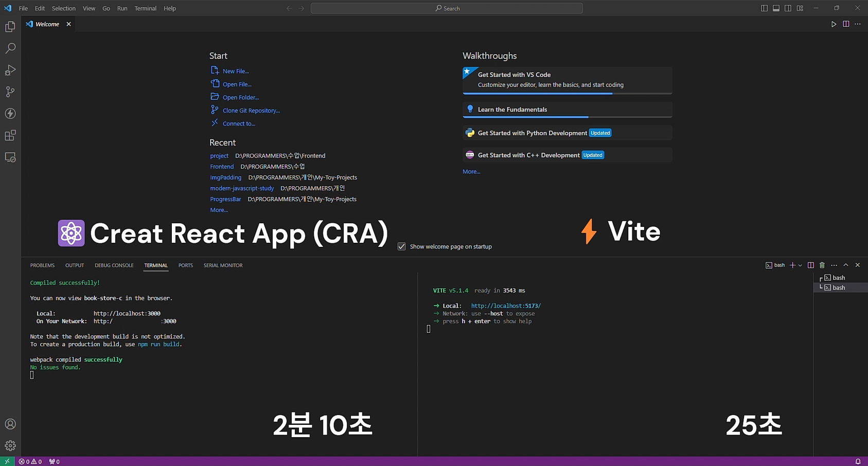The height and width of the screenshot is (466, 868).
Task: Open Get Started with C++ Development
Action: pyautogui.click(x=568, y=155)
